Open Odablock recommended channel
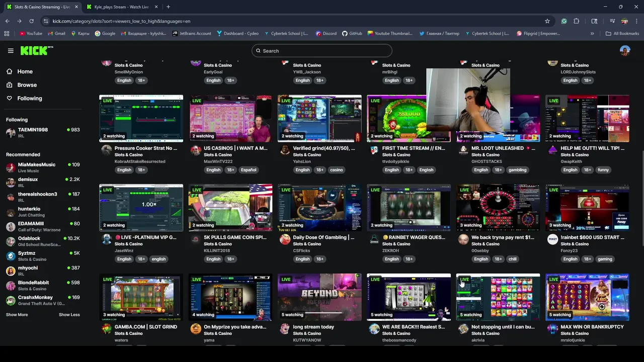 43,241
